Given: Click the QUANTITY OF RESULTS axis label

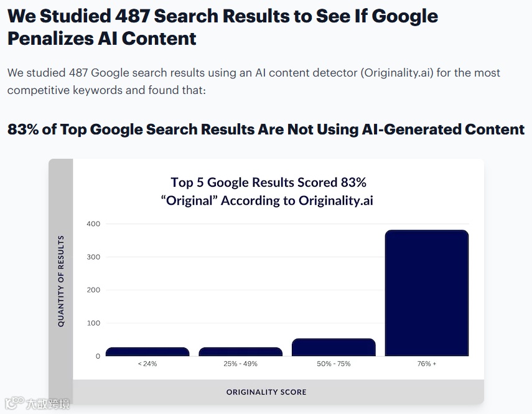Looking at the screenshot, I should (61, 281).
